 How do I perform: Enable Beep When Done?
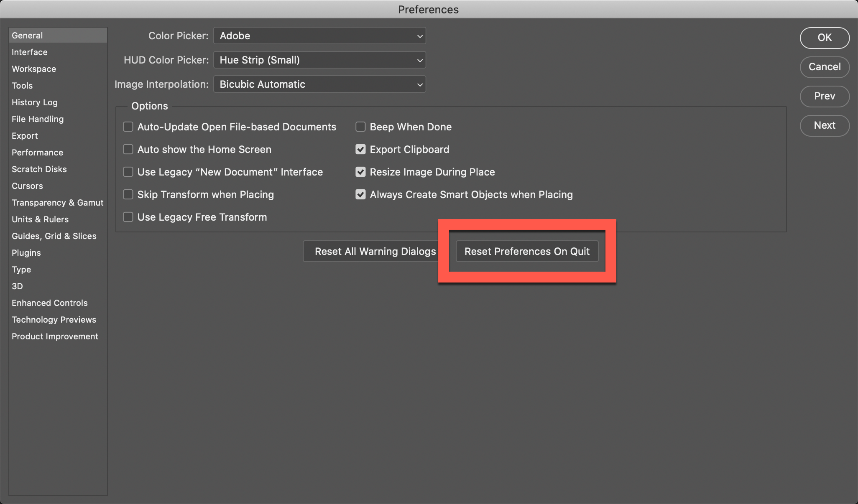(x=360, y=127)
